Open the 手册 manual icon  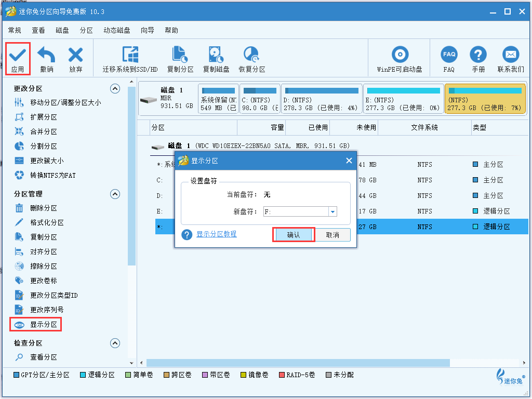478,55
